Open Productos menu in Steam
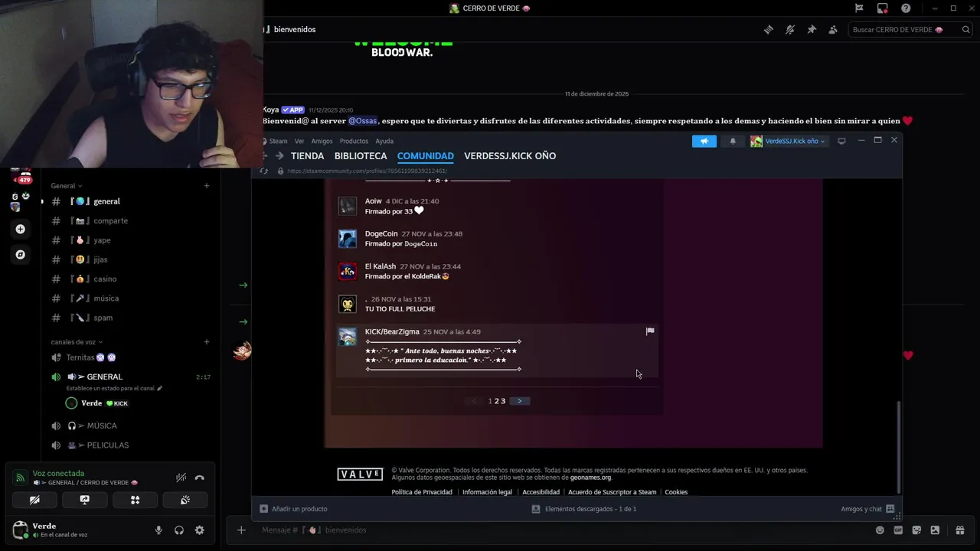980x551 pixels. point(354,141)
